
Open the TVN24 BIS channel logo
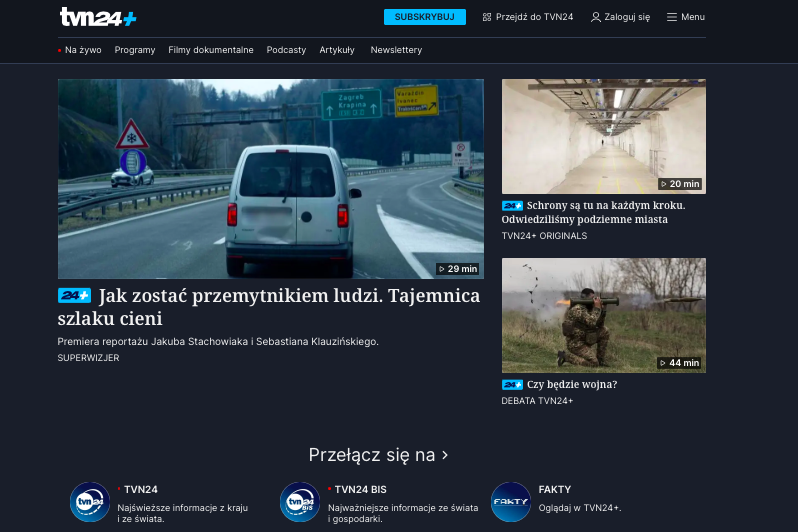(x=300, y=501)
